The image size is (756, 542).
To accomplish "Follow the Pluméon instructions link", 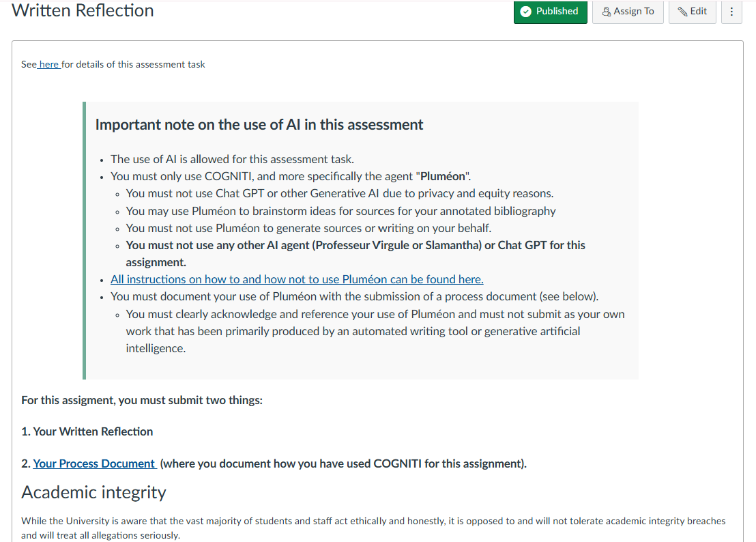I will pyautogui.click(x=297, y=279).
